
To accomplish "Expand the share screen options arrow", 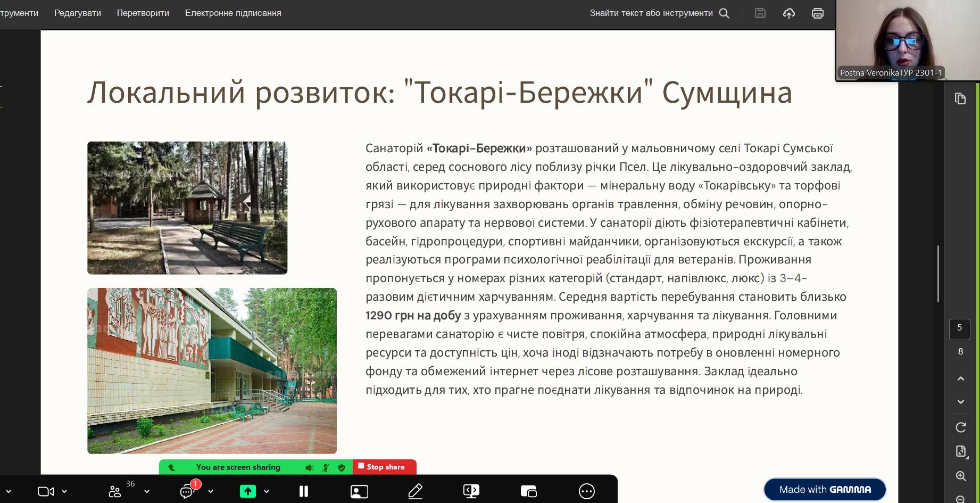I will 267,491.
